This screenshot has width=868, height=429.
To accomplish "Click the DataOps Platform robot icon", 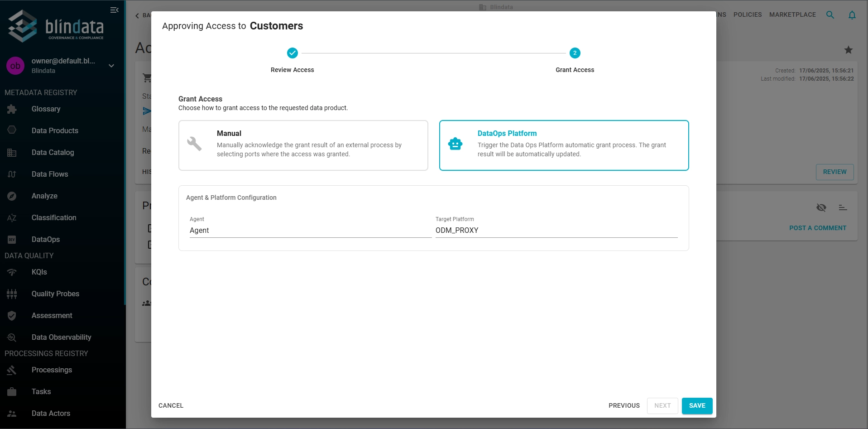I will coord(455,144).
